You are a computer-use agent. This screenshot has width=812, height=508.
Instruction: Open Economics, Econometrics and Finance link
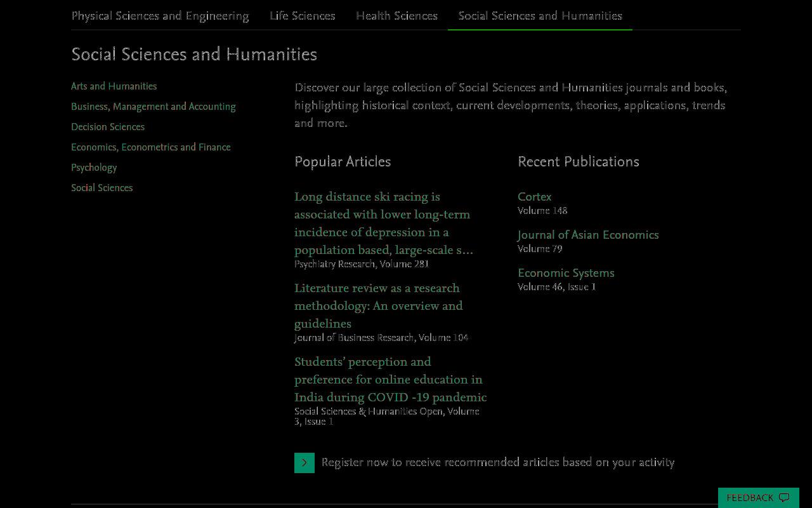(x=150, y=147)
